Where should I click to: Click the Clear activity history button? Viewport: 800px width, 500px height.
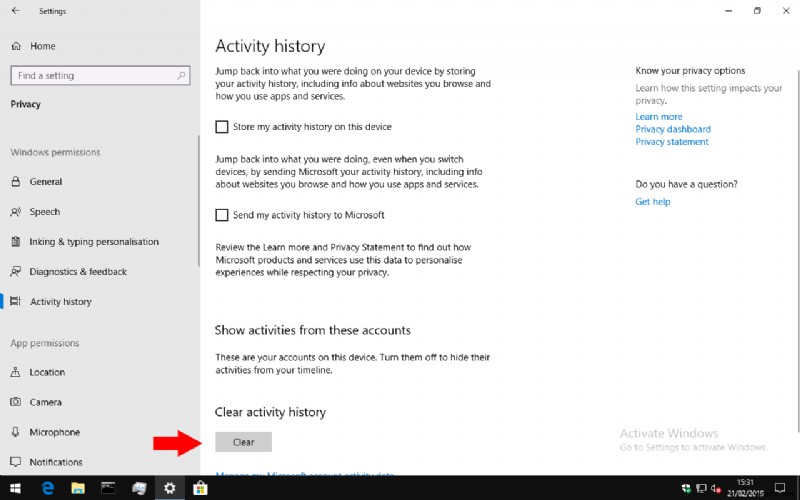[x=243, y=442]
